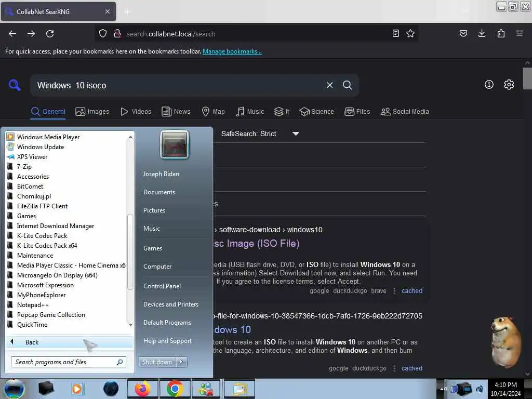Open the downloads panel
532x399 pixels.
click(482, 33)
